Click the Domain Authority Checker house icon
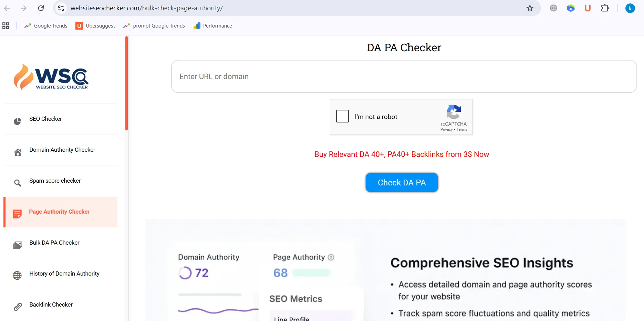 pos(18,152)
